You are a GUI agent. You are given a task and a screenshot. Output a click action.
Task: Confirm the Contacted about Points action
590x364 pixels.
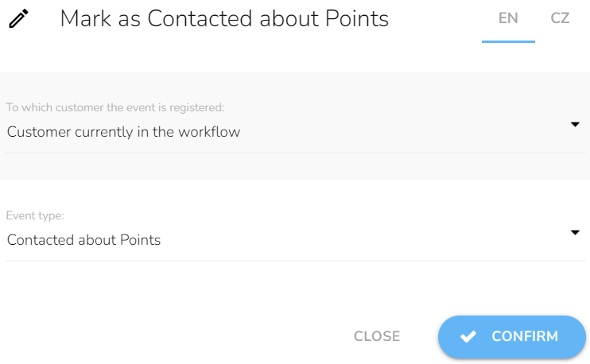pyautogui.click(x=512, y=336)
